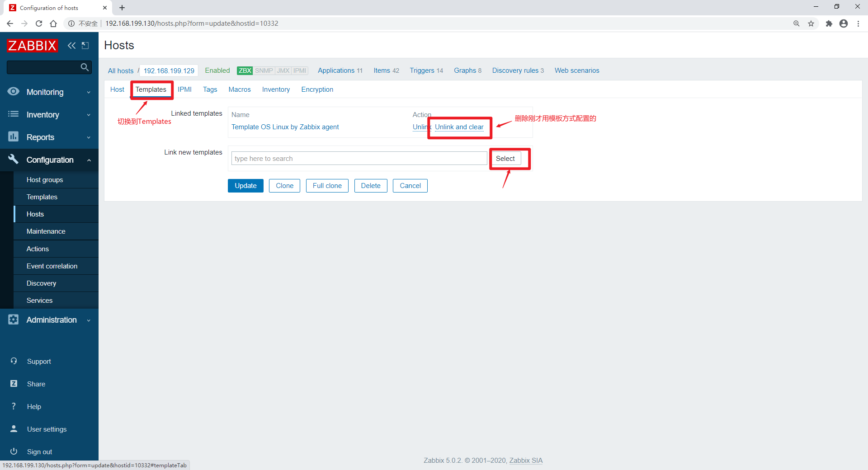Viewport: 868px width, 470px height.
Task: Click the Delete button
Action: click(x=371, y=186)
